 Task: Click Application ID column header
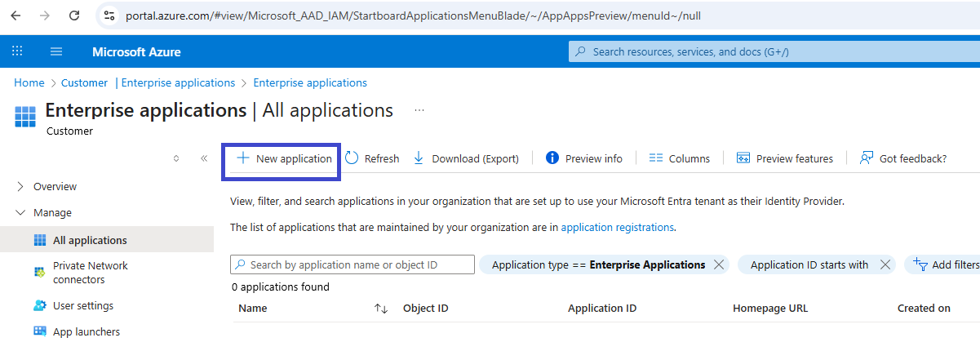click(x=602, y=309)
